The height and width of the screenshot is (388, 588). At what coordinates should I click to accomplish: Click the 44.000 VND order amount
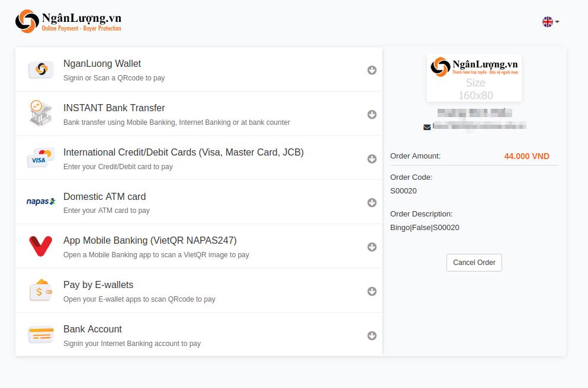coord(526,156)
